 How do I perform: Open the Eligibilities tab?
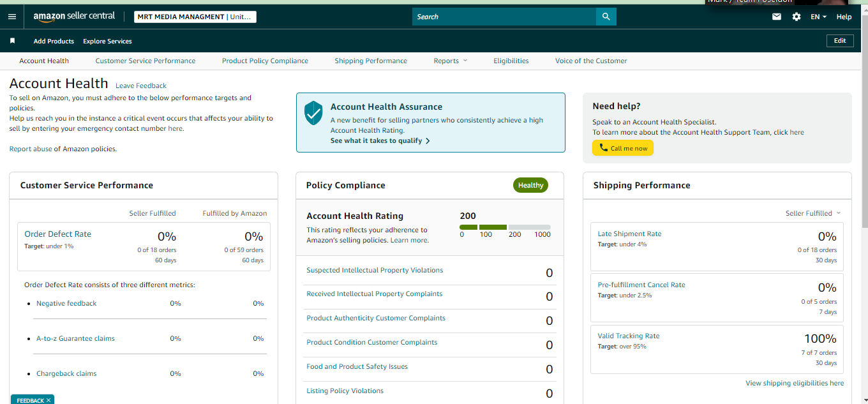click(x=511, y=61)
